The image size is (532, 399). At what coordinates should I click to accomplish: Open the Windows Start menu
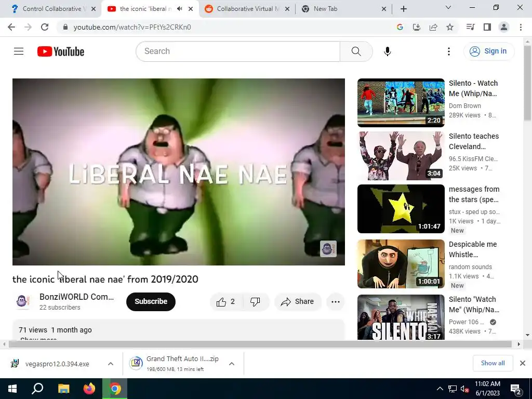point(12,389)
